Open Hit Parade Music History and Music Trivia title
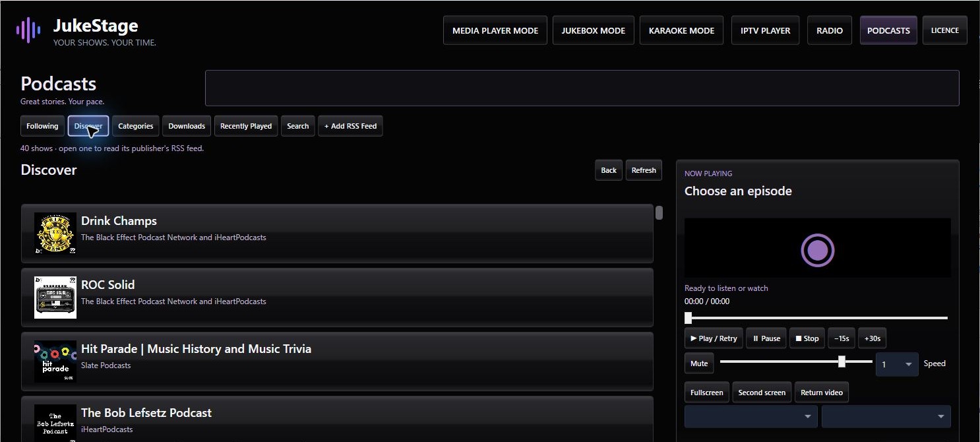The height and width of the screenshot is (442, 980). 196,349
